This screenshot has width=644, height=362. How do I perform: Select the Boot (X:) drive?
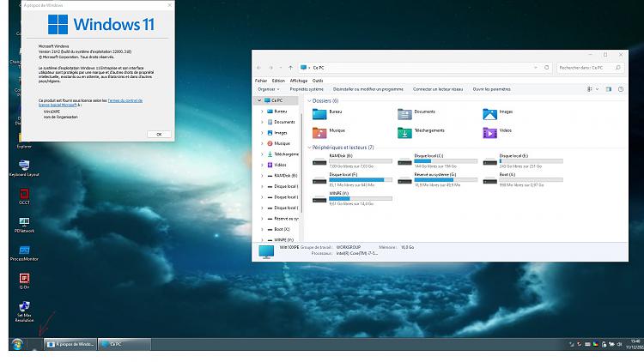(x=522, y=180)
